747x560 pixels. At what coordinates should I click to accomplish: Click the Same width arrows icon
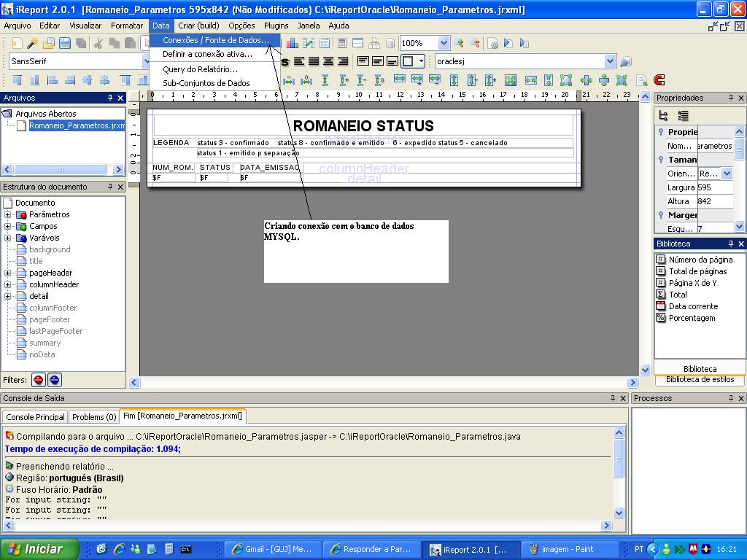point(400,79)
